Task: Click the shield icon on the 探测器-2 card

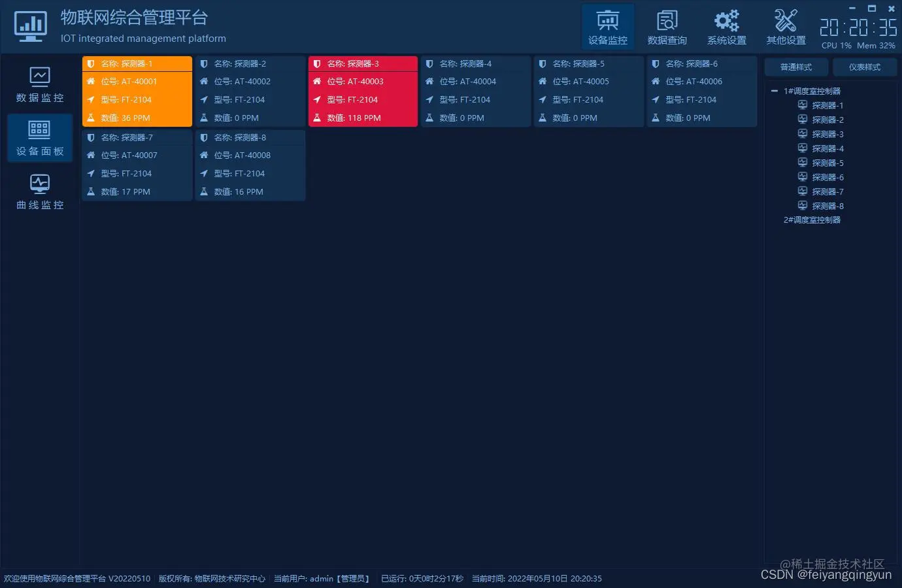Action: click(x=204, y=64)
